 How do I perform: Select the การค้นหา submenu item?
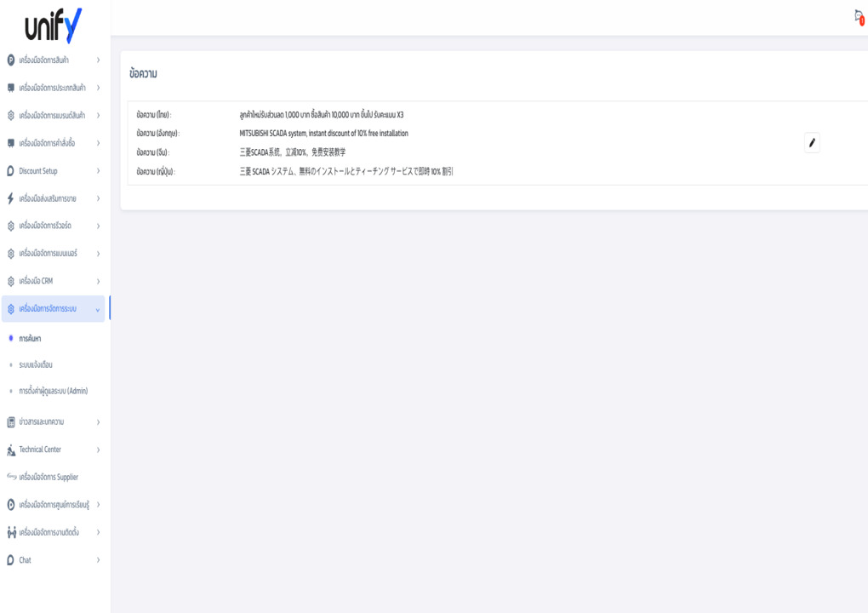pos(30,339)
